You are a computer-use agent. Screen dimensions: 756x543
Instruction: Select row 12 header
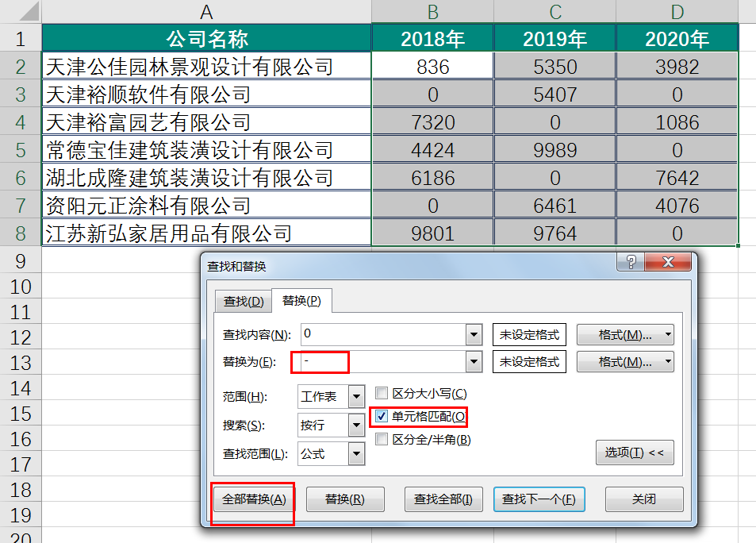[21, 337]
